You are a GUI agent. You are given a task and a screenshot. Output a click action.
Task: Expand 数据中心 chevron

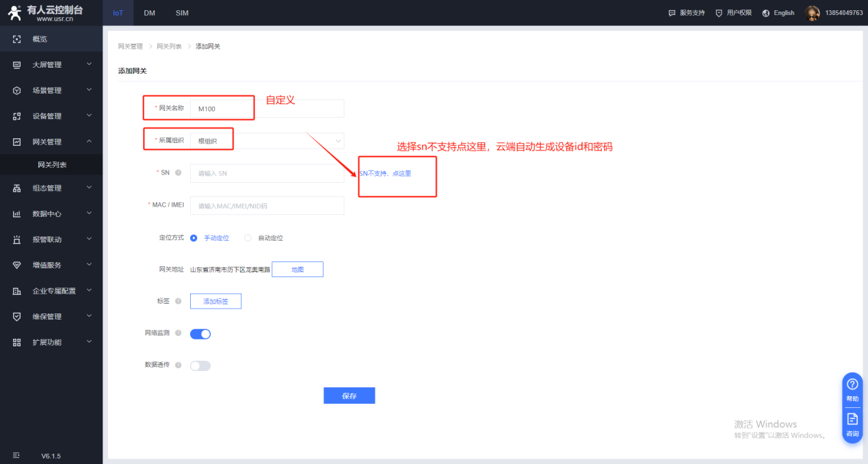89,214
